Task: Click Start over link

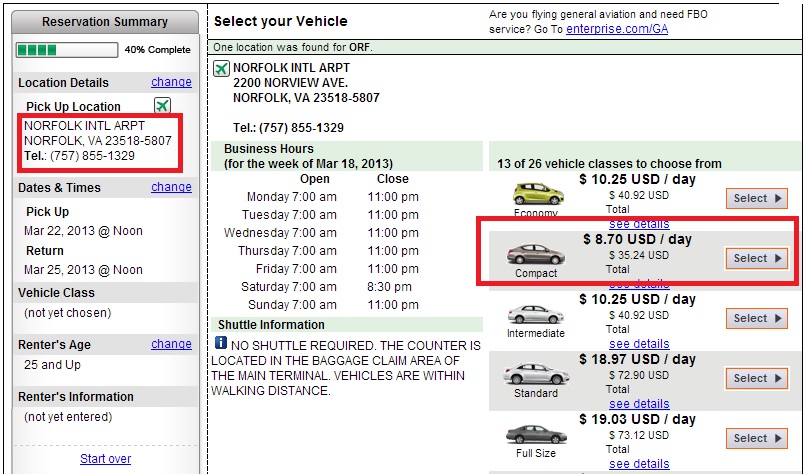Action: click(x=105, y=459)
